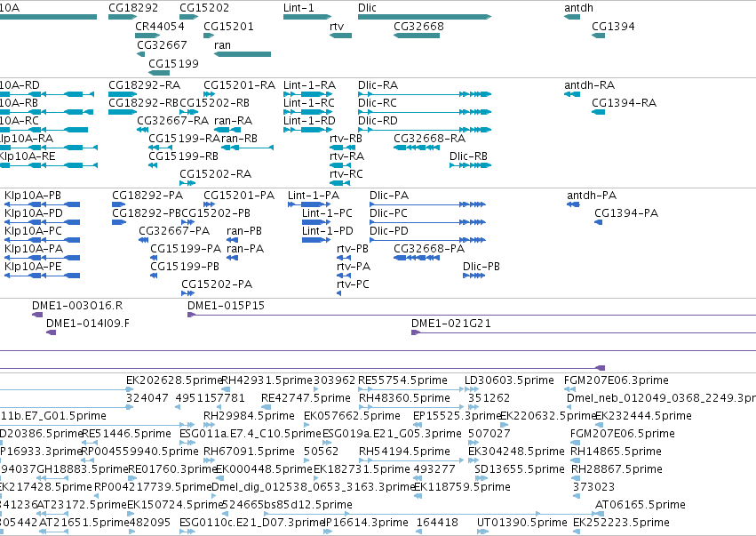The width and height of the screenshot is (756, 536).
Task: Select protein Klp10A-PB
Action: (x=33, y=196)
